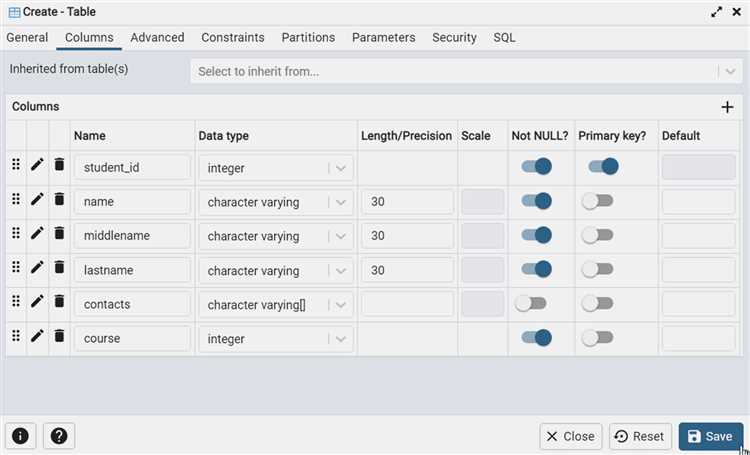The height and width of the screenshot is (455, 750).
Task: Grab the student_id row drag handle
Action: [x=16, y=165]
